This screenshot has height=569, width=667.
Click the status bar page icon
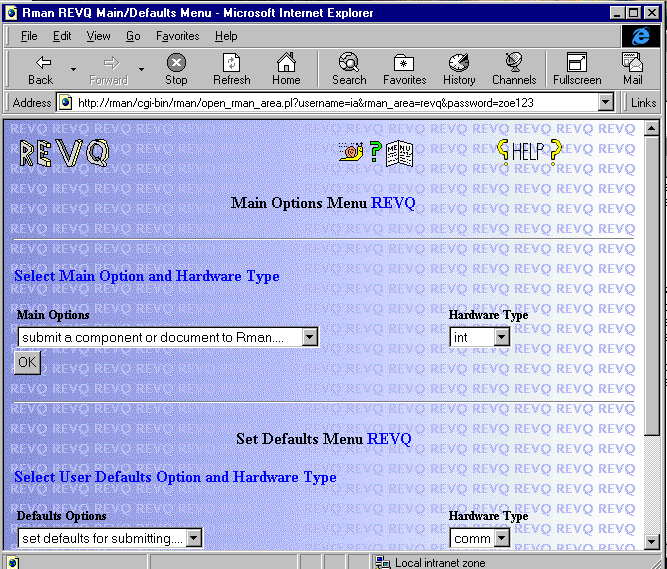(x=13, y=562)
